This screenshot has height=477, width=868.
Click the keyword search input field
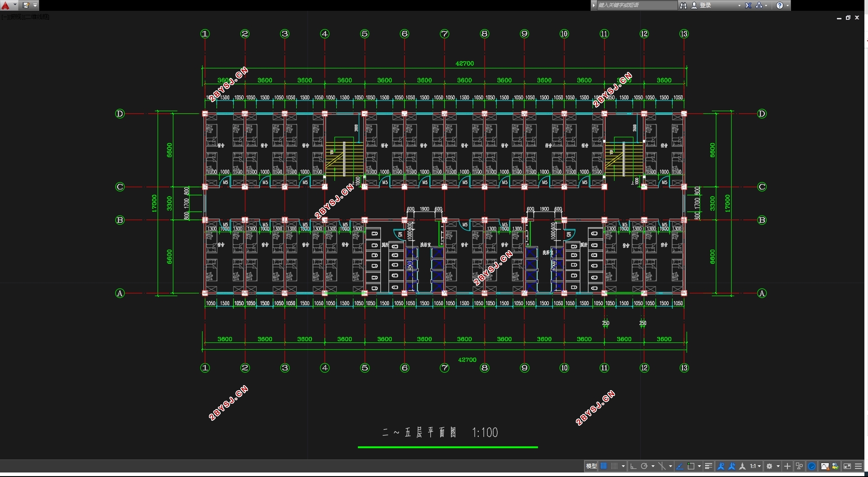coord(637,5)
